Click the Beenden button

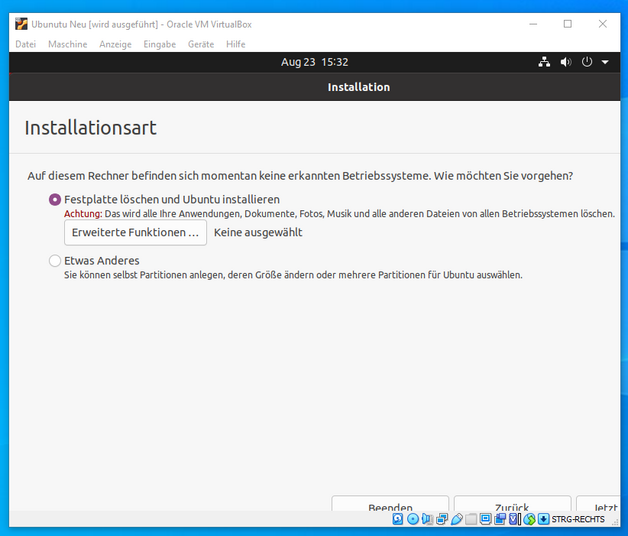[390, 505]
